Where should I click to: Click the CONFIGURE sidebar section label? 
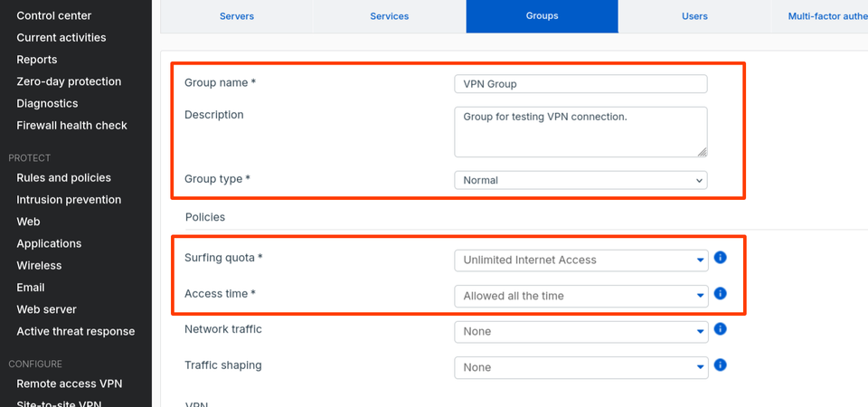coord(35,364)
